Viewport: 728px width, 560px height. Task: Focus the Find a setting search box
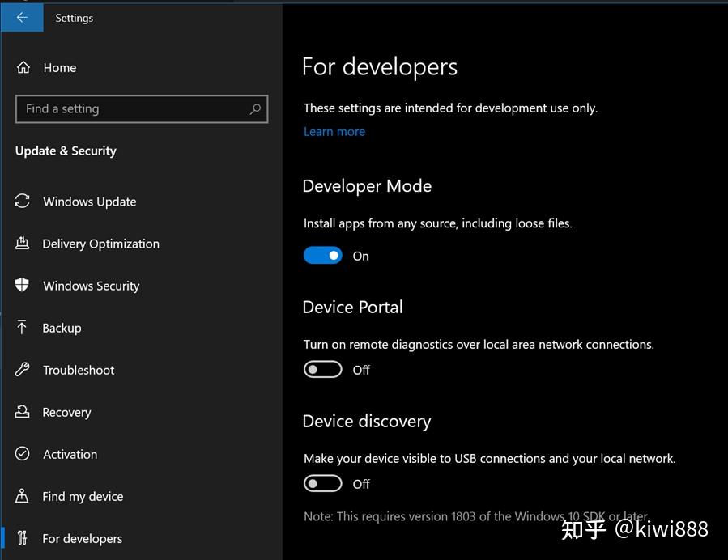(x=142, y=109)
